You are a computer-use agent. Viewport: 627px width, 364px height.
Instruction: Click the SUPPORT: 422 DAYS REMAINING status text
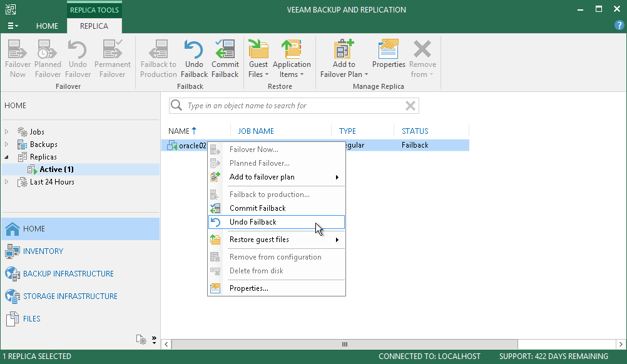(553, 356)
